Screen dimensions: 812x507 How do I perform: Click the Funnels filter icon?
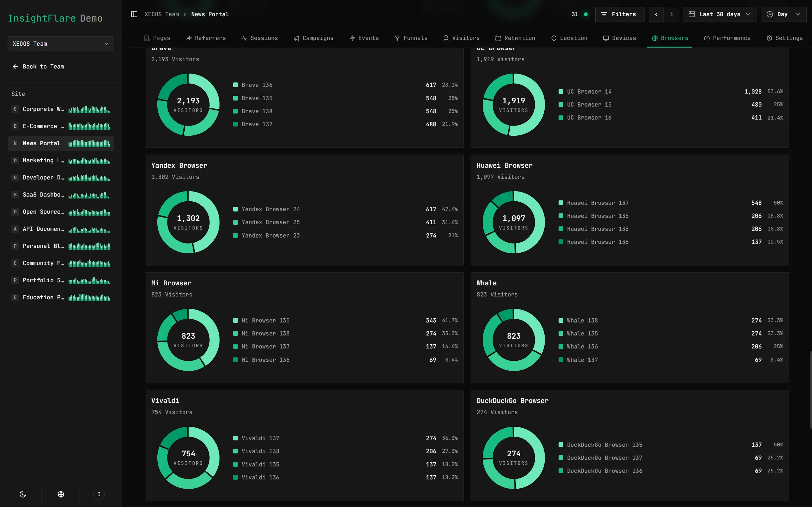(x=397, y=38)
